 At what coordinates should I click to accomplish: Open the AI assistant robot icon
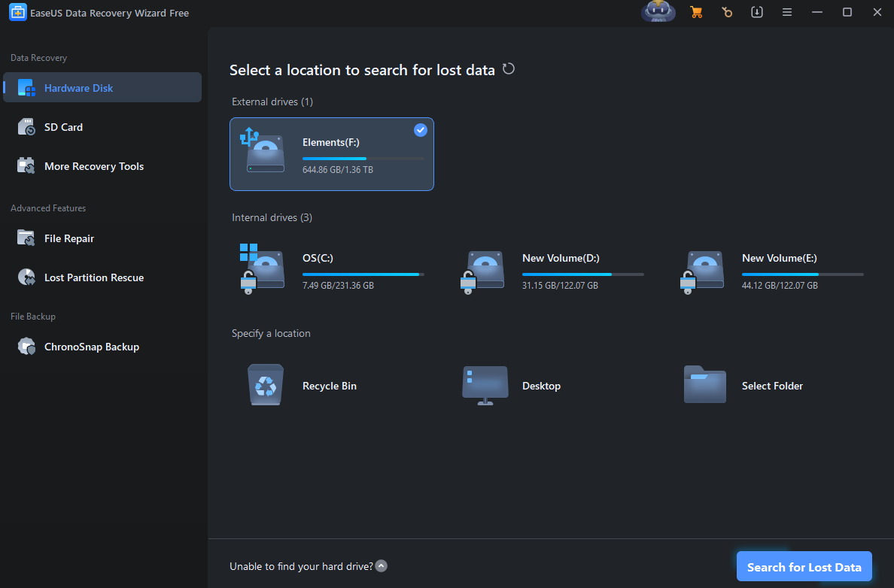coord(658,12)
